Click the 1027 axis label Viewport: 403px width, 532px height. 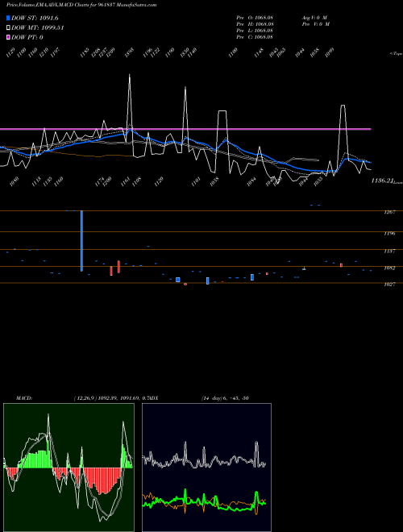pos(389,285)
